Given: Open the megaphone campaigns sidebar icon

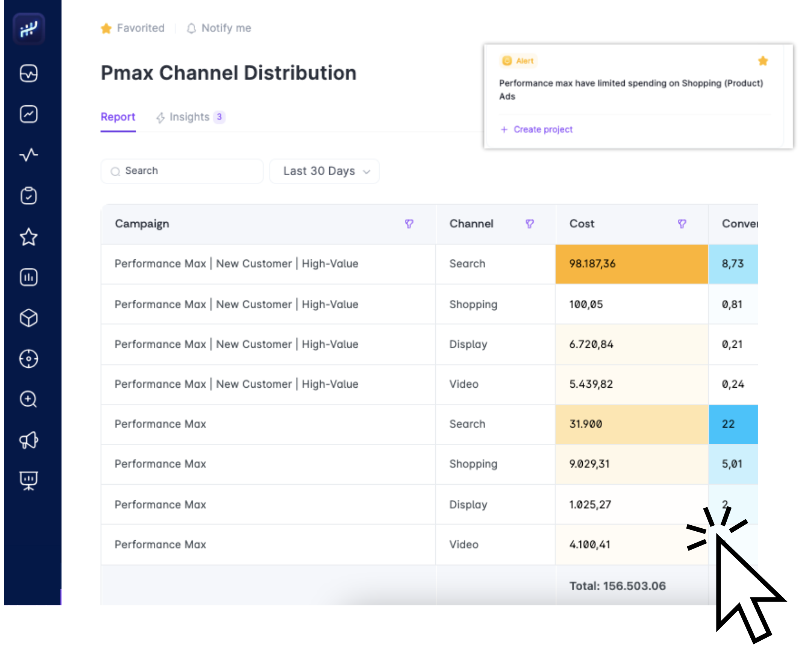Looking at the screenshot, I should click(x=29, y=440).
